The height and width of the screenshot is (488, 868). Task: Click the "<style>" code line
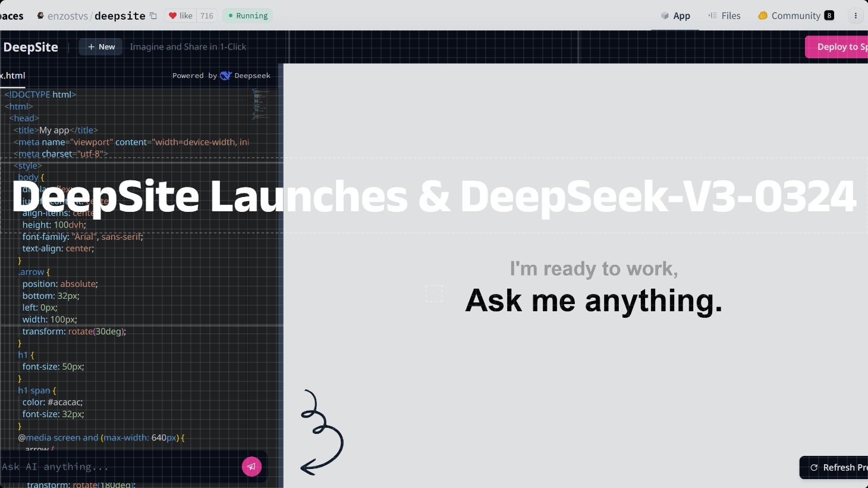[x=28, y=166]
